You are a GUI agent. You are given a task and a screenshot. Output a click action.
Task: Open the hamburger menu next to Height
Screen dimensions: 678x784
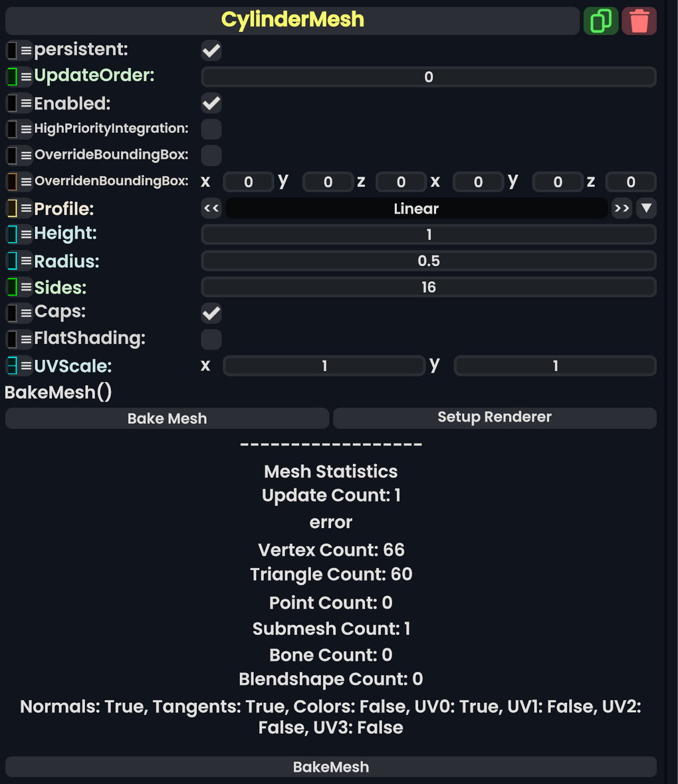[25, 234]
